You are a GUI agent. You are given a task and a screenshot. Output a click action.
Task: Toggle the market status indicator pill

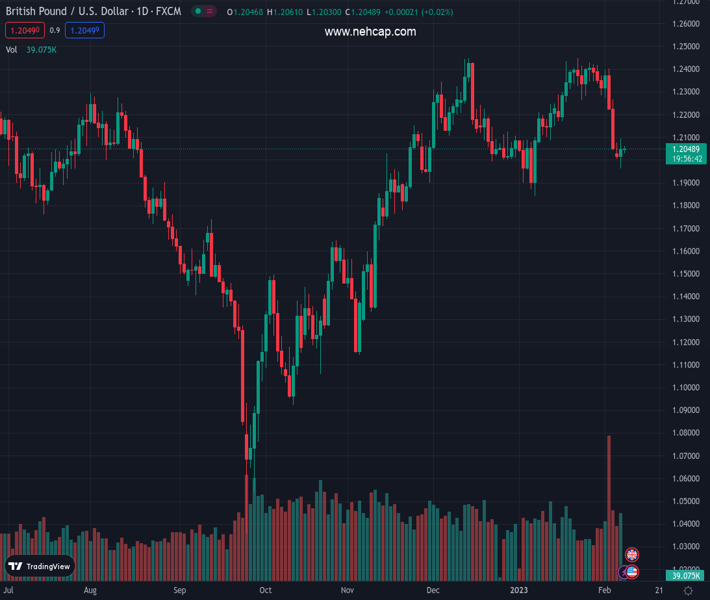click(204, 12)
